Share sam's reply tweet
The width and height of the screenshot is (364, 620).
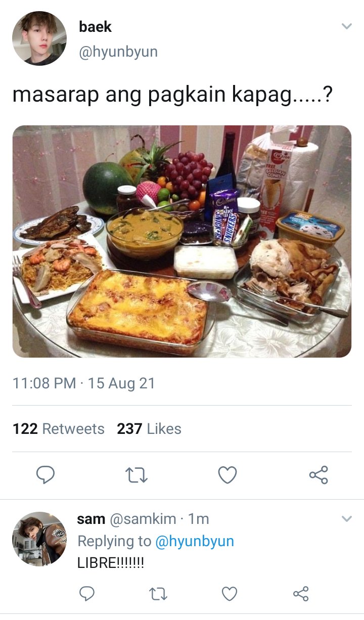tap(301, 593)
